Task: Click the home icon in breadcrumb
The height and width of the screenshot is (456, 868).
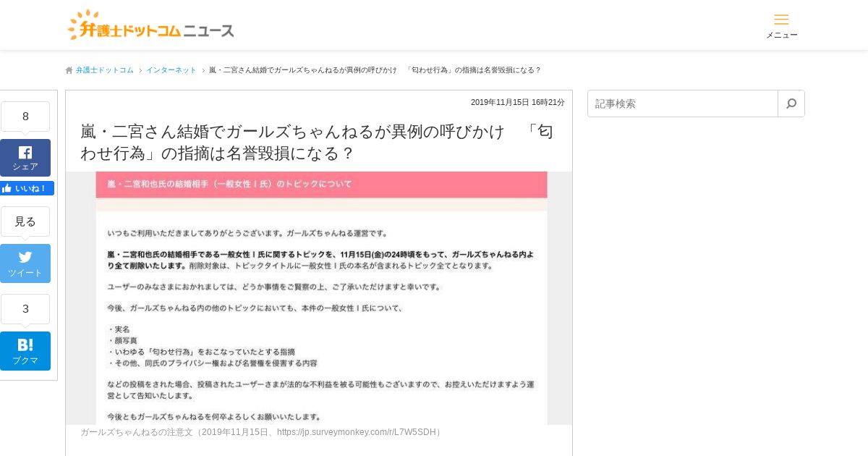Action: click(69, 70)
